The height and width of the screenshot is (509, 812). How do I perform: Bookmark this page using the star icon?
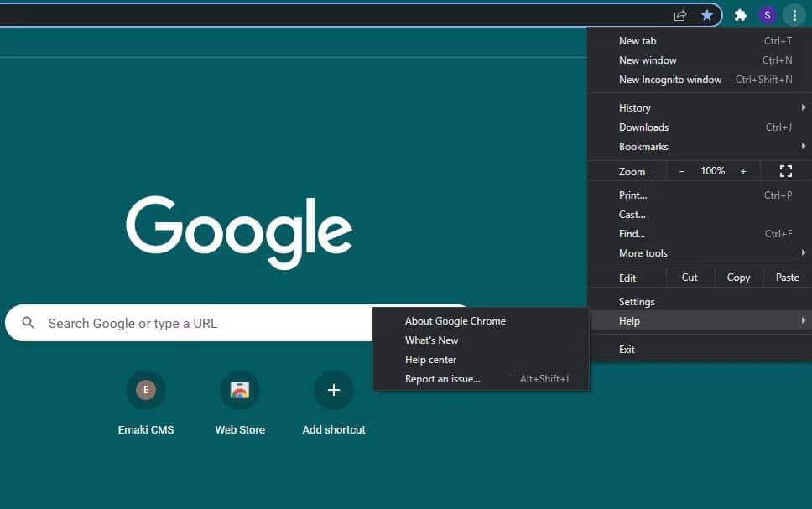click(x=707, y=15)
